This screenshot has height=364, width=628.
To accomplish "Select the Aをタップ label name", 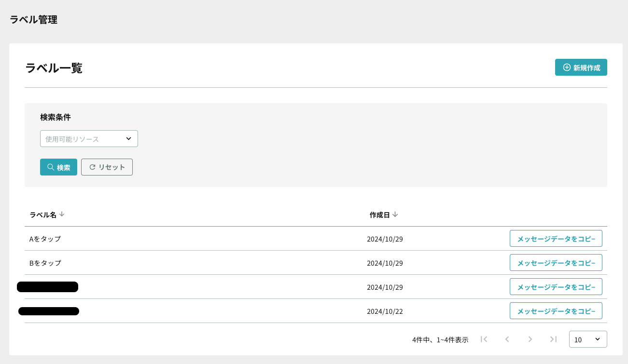I will click(x=45, y=239).
